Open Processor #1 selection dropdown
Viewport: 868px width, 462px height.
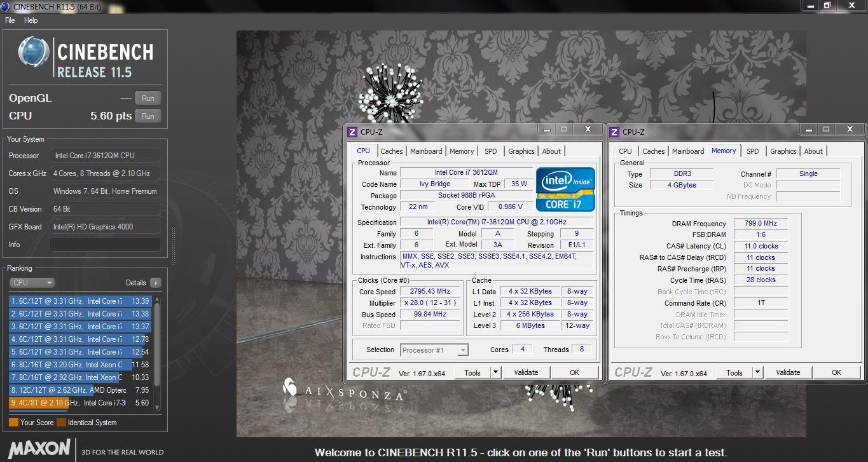coord(434,350)
